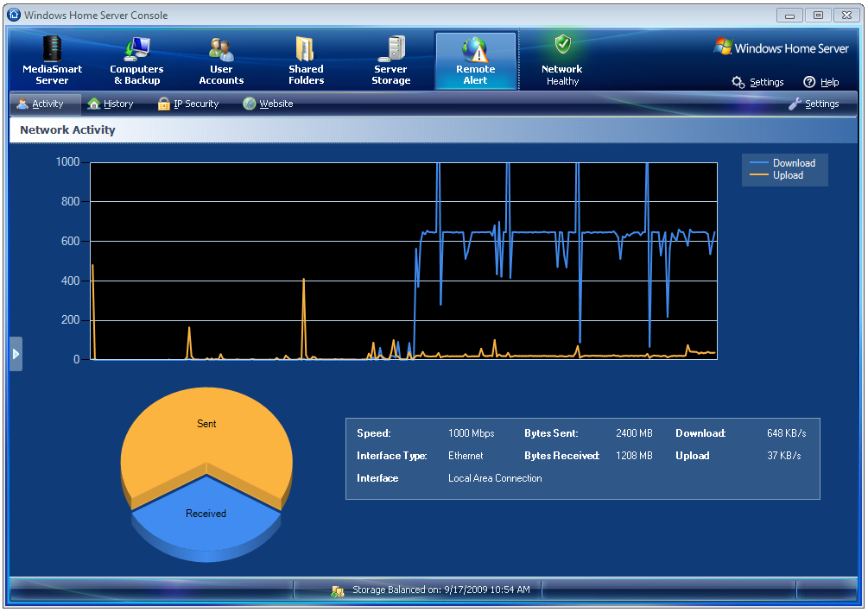Screen dimensions: 868x612
Task: Expand the left side panel arrow
Action: (16, 354)
